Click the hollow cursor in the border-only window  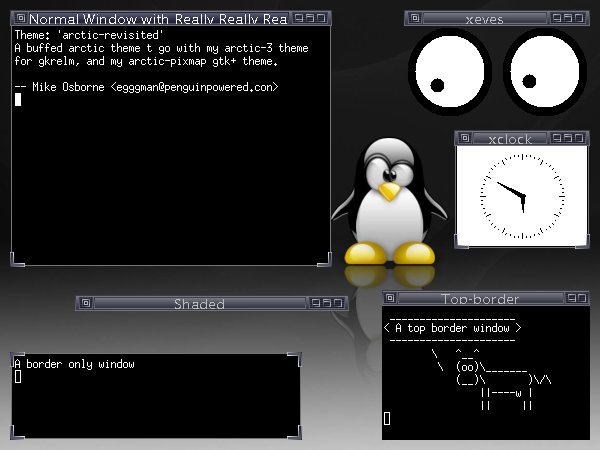coord(18,377)
